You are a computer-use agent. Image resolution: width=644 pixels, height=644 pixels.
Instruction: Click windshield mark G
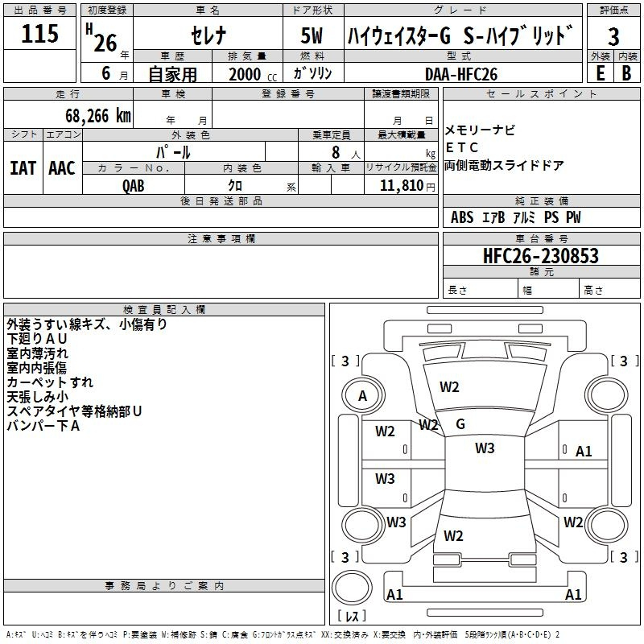pos(460,424)
